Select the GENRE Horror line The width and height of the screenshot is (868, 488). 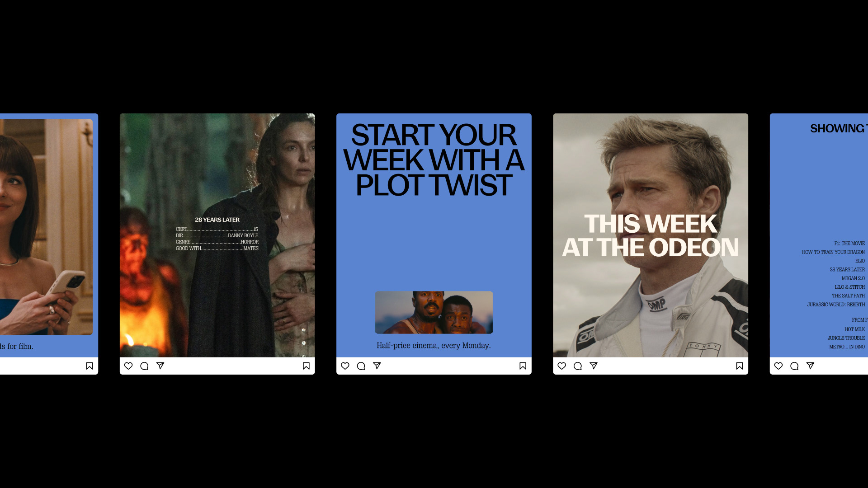(x=217, y=242)
